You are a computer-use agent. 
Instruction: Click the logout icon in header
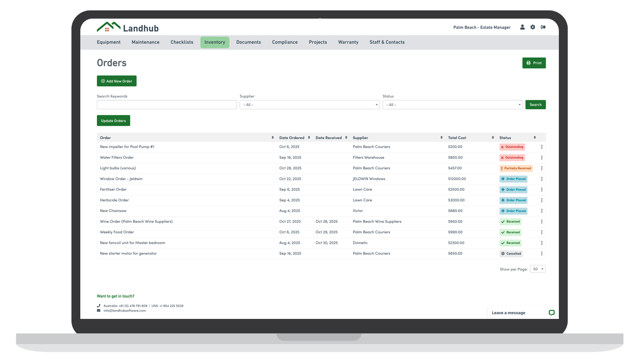[x=543, y=27]
